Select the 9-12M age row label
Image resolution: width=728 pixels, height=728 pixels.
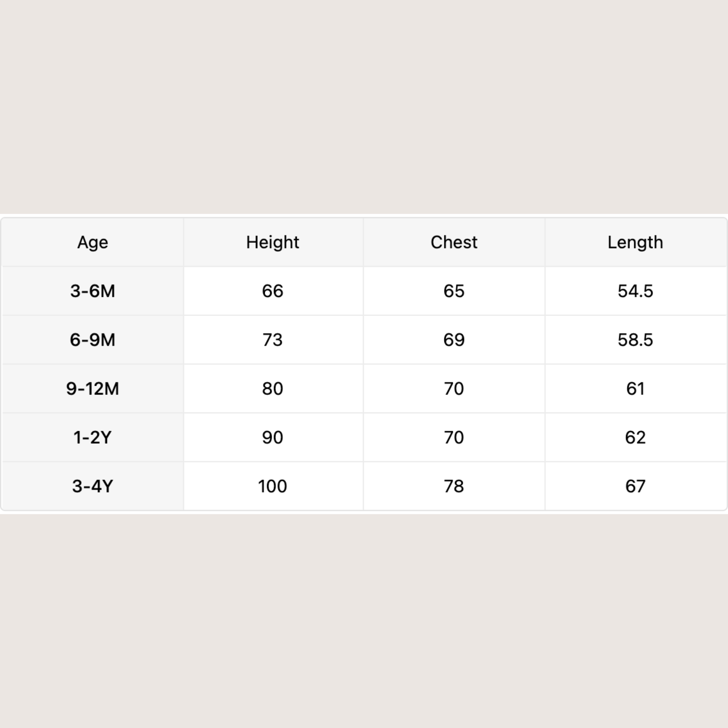93,389
